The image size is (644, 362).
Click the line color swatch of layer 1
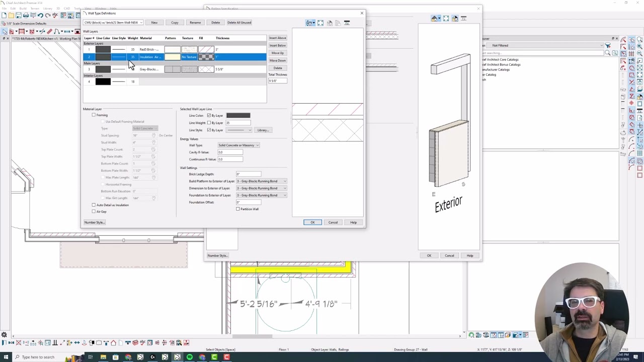[103, 49]
